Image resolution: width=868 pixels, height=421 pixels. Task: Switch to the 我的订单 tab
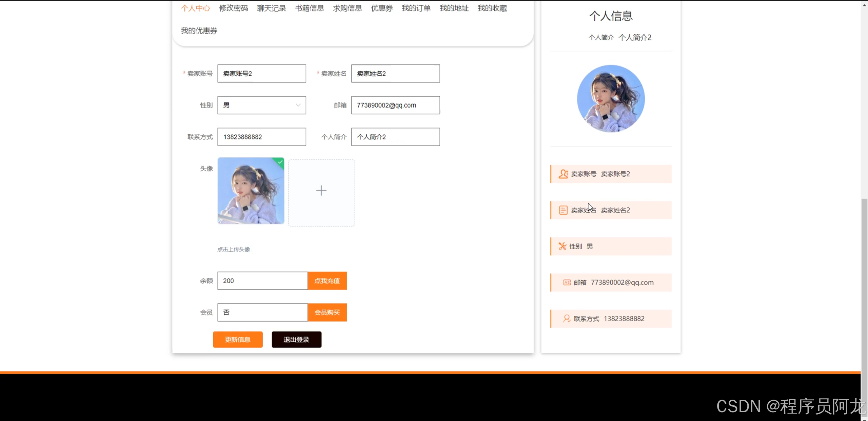click(416, 8)
